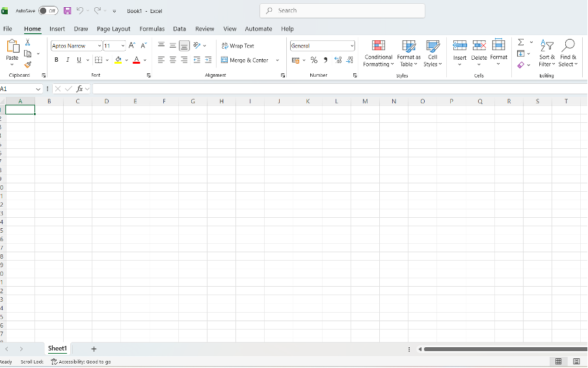Open Format as Table gallery
Viewport: 588px width, 368px height.
click(x=408, y=53)
